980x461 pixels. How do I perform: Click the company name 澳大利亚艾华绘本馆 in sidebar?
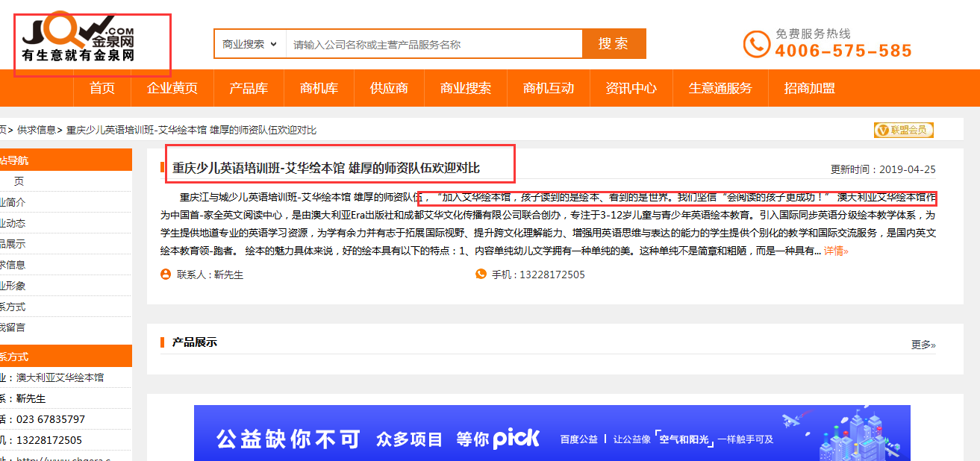pyautogui.click(x=60, y=377)
